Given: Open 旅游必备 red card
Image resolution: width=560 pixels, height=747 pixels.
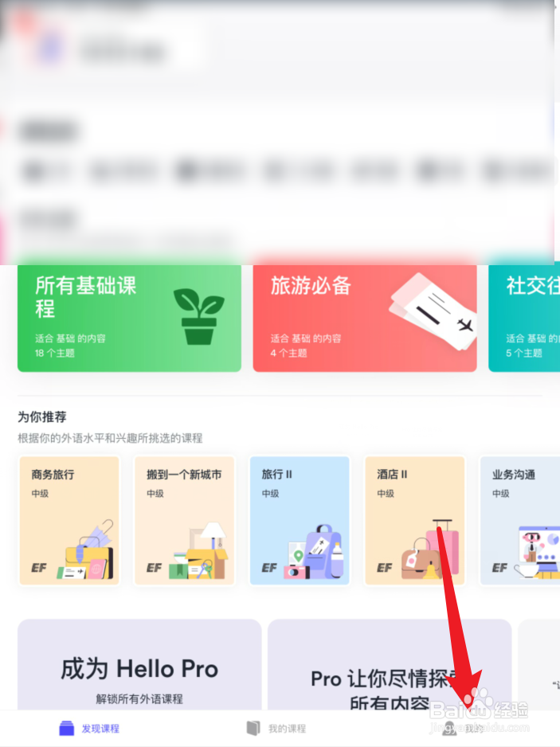Looking at the screenshot, I should click(x=365, y=319).
